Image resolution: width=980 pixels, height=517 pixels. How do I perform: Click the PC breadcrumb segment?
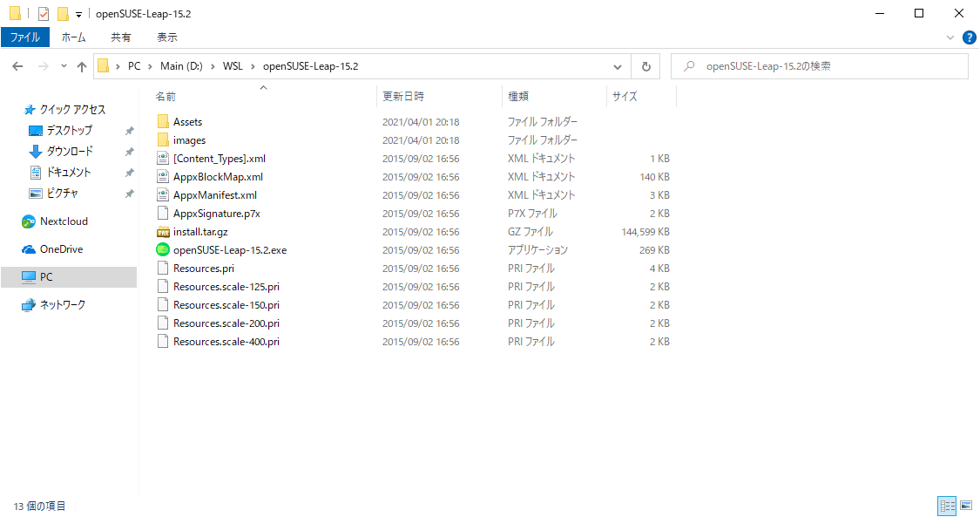click(134, 66)
